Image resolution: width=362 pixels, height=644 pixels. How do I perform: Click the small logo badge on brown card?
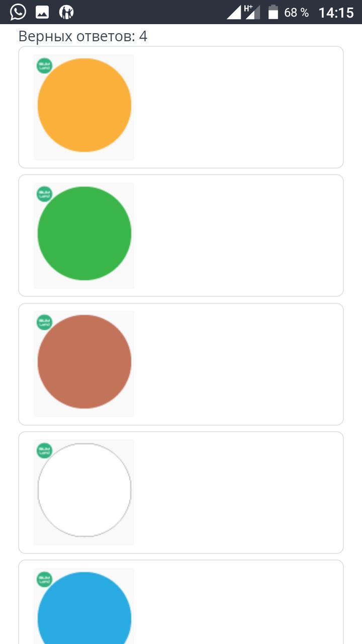coord(44,323)
